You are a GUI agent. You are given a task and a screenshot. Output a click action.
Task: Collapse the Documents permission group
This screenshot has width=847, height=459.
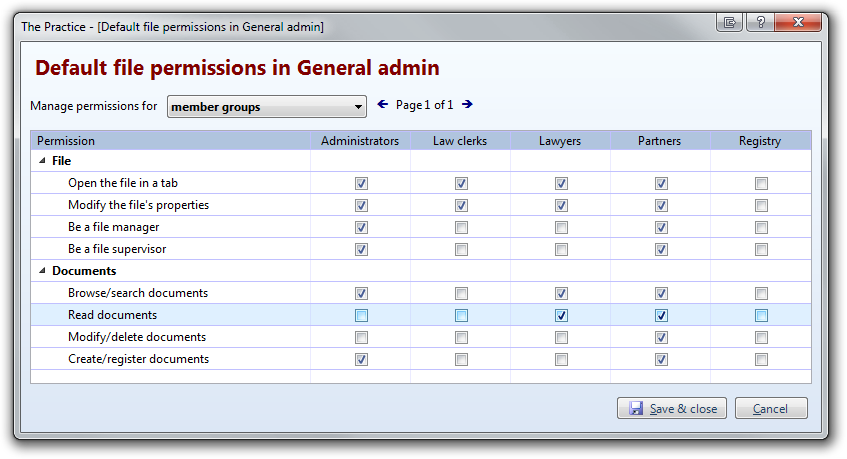[42, 271]
